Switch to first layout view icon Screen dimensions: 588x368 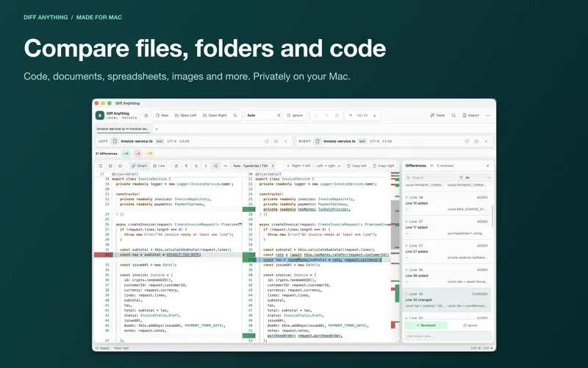[x=101, y=166]
